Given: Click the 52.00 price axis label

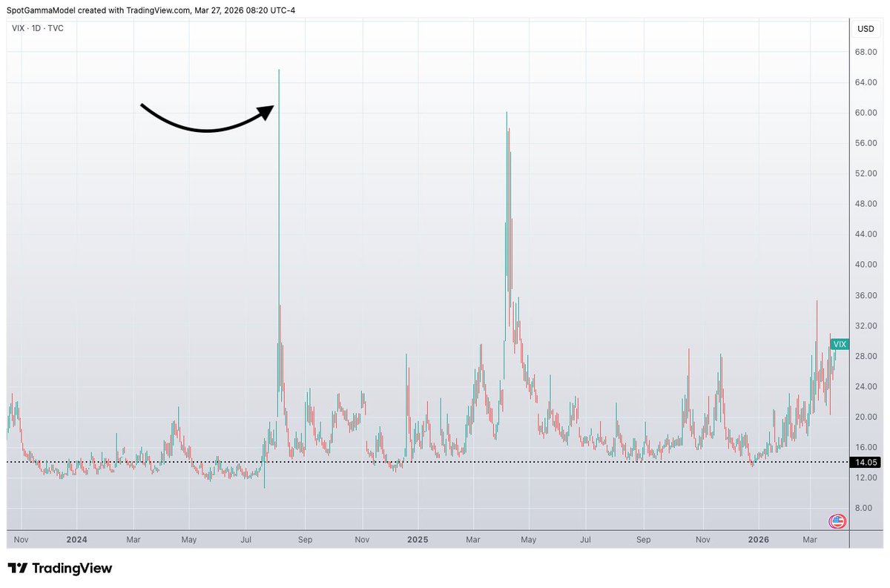Looking at the screenshot, I should (x=866, y=174).
